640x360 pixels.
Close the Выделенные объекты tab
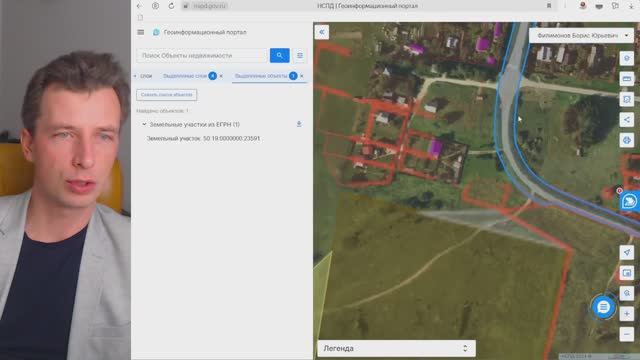pyautogui.click(x=302, y=76)
